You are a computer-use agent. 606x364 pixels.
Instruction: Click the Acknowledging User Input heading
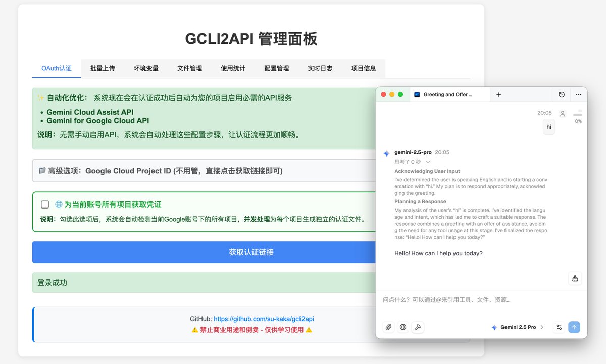pyautogui.click(x=427, y=171)
